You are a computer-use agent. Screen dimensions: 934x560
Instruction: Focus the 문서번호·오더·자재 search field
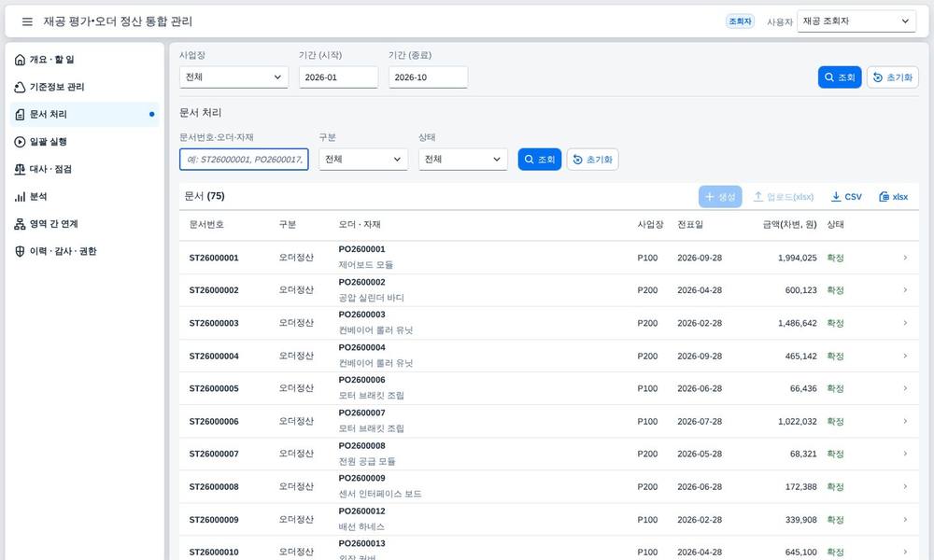pos(244,160)
